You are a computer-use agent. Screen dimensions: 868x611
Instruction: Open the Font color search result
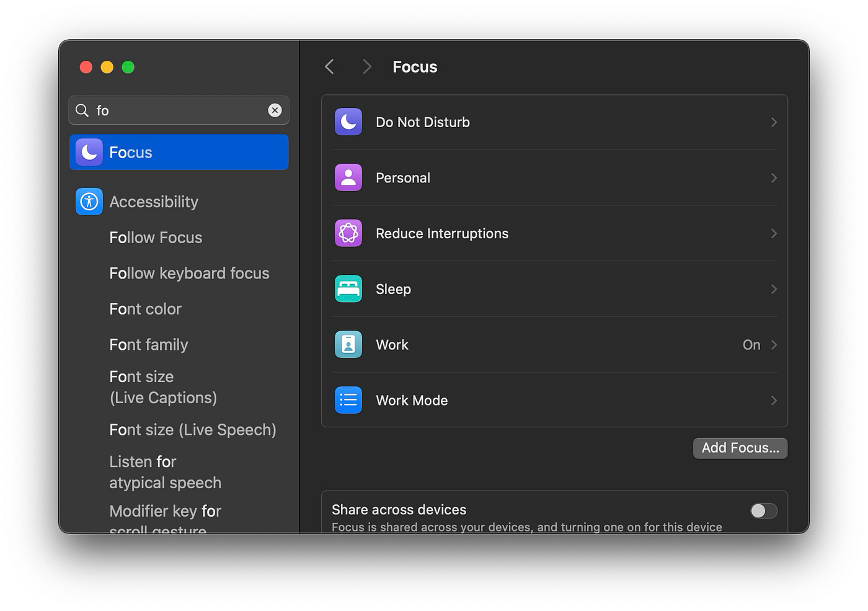[145, 309]
